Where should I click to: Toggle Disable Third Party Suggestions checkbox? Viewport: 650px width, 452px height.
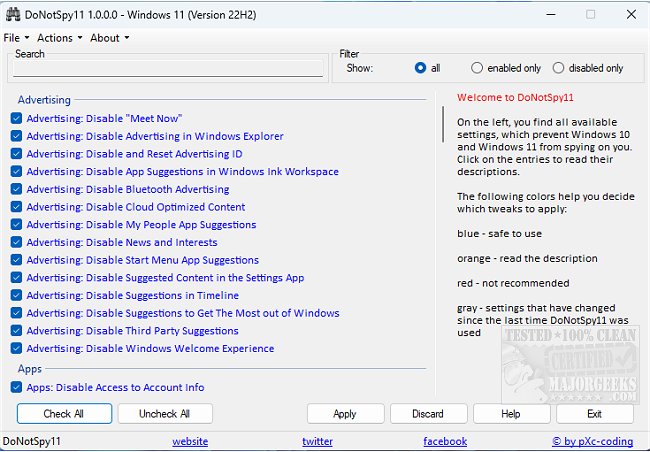[x=17, y=331]
